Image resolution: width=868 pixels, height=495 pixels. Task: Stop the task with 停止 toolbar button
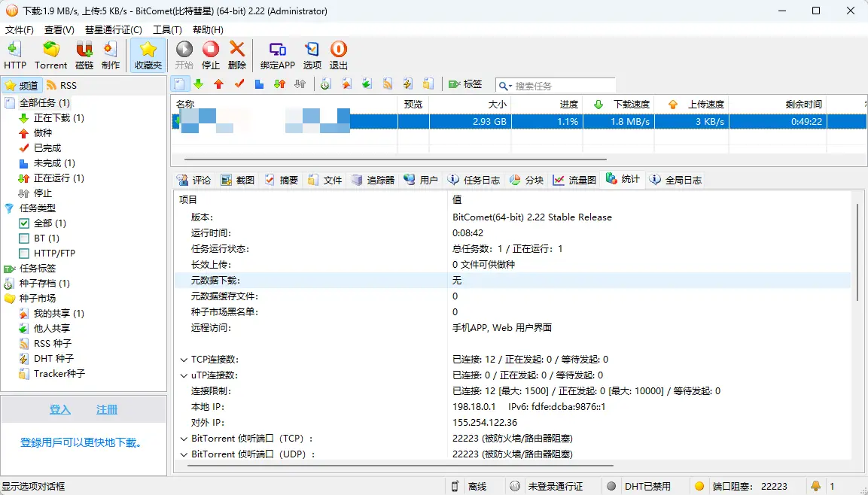click(x=210, y=56)
